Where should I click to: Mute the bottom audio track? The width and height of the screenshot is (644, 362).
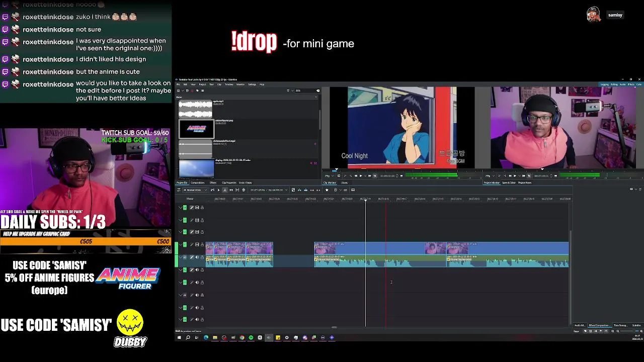tap(197, 319)
